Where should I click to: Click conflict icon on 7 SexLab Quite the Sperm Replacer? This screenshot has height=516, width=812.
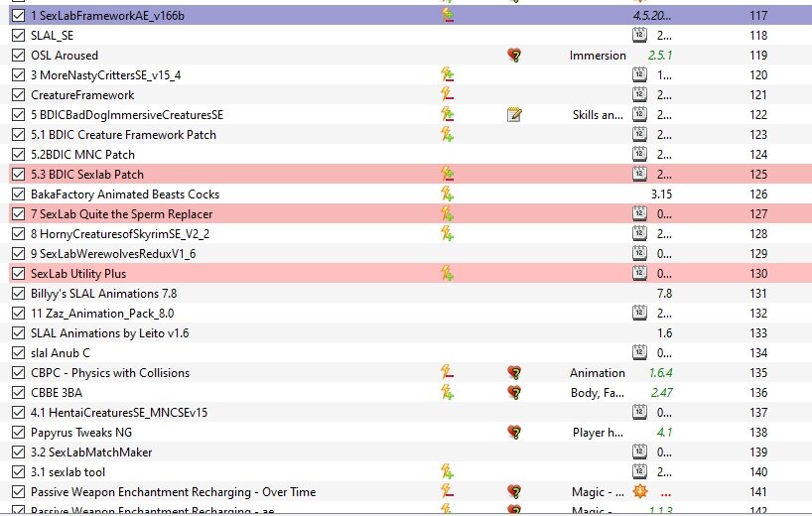click(448, 213)
